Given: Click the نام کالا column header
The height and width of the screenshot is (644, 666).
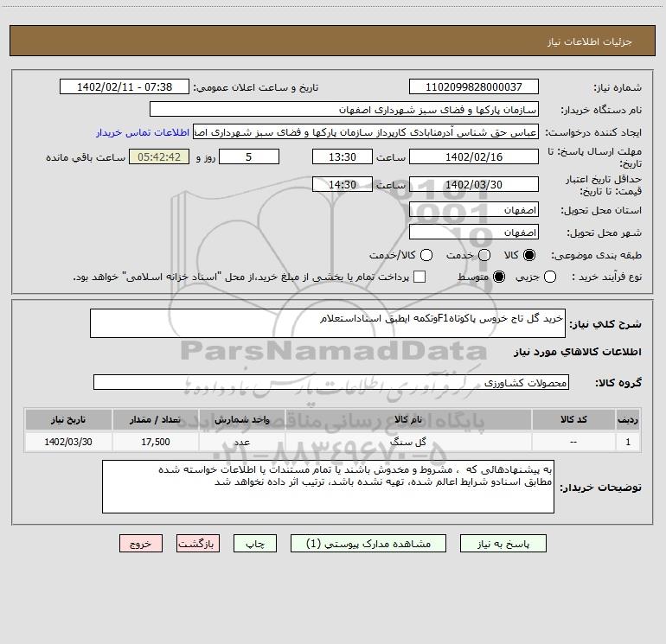Looking at the screenshot, I should [x=408, y=419].
